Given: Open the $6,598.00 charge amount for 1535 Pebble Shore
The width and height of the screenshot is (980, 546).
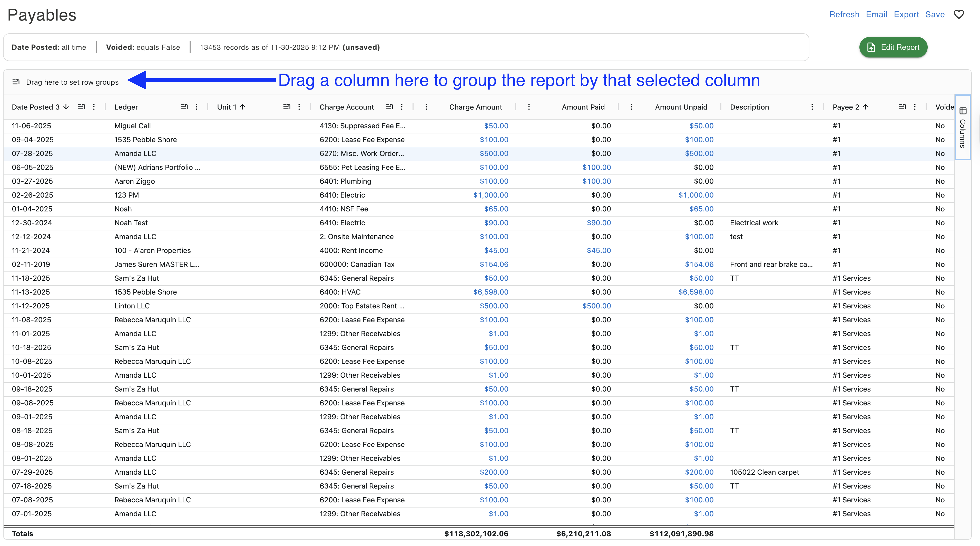Looking at the screenshot, I should (x=490, y=292).
